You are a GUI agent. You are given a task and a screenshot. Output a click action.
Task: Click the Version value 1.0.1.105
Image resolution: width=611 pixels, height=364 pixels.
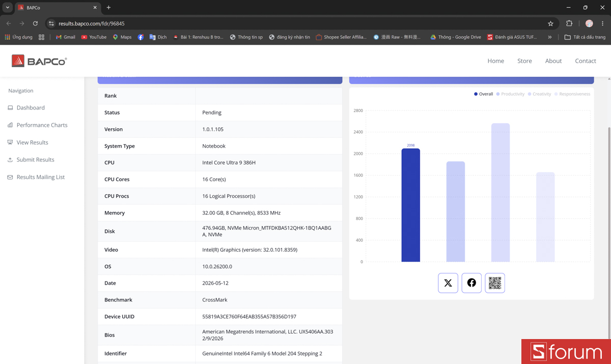(x=213, y=129)
